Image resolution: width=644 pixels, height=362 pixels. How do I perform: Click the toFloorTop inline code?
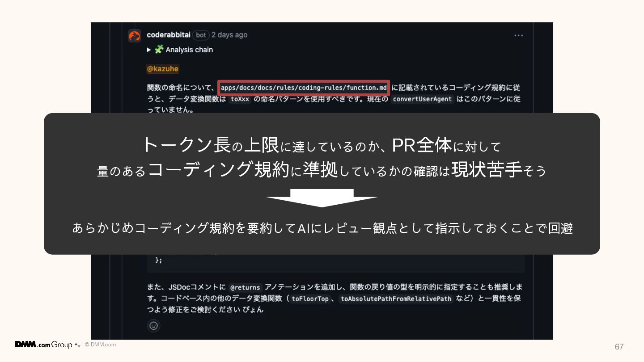pos(310,299)
